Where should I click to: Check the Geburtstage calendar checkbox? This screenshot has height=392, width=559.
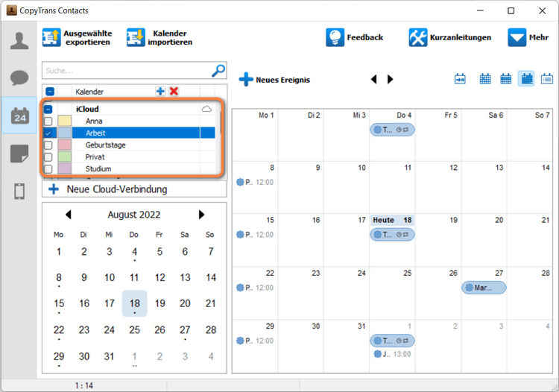coord(48,145)
